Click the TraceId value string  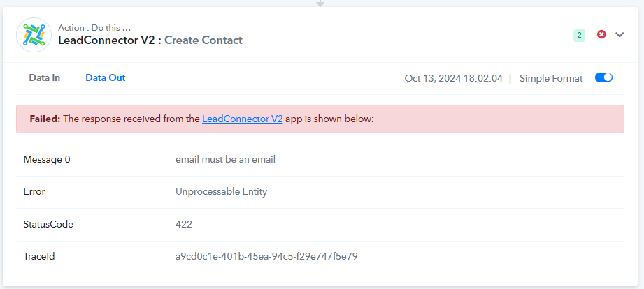266,257
